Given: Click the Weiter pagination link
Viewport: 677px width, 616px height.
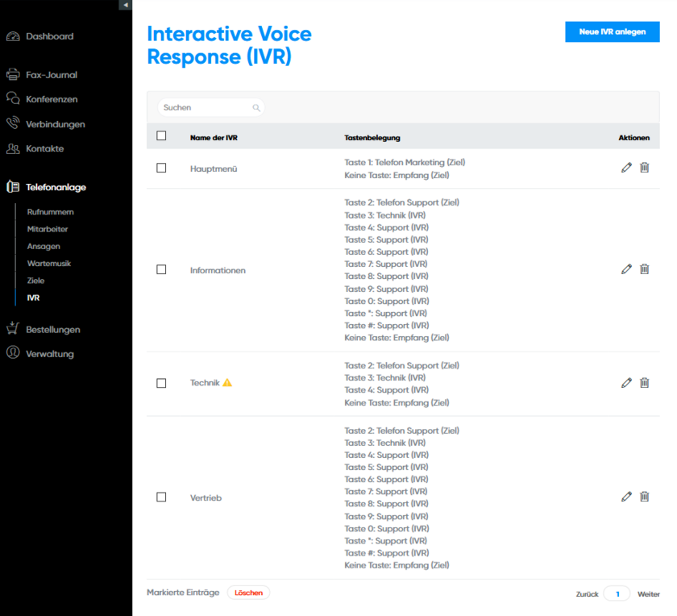Looking at the screenshot, I should (648, 594).
